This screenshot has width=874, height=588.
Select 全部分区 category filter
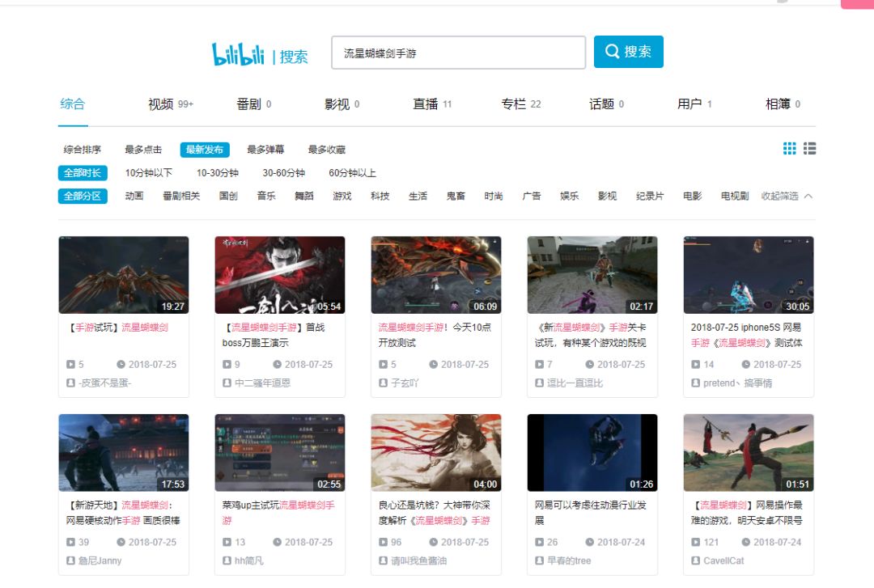[83, 197]
